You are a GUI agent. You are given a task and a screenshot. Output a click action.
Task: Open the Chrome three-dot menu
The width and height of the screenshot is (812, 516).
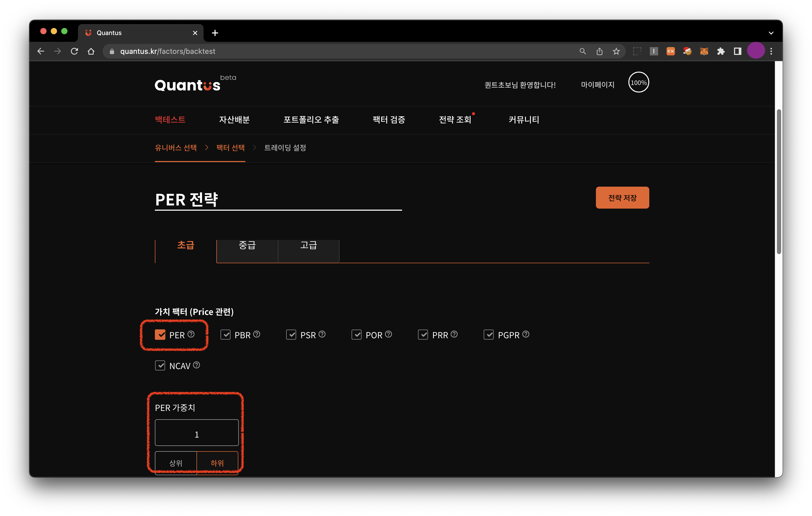click(x=771, y=51)
